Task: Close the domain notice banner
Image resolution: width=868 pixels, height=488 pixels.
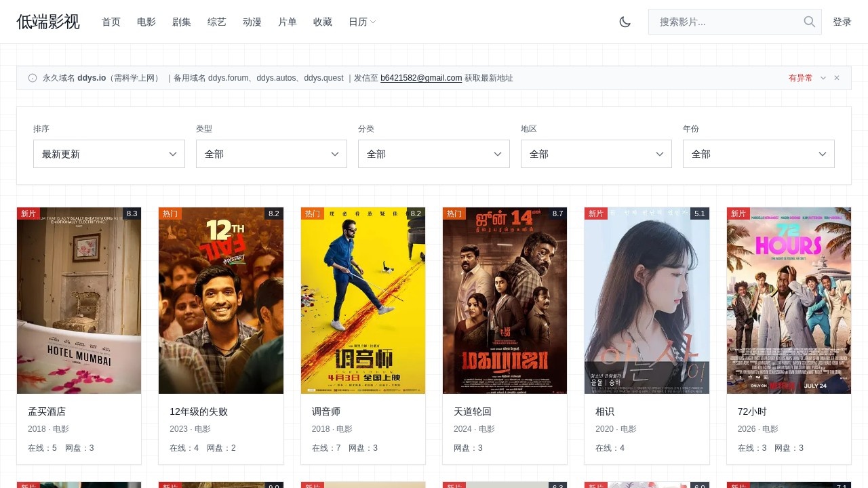Action: tap(837, 78)
